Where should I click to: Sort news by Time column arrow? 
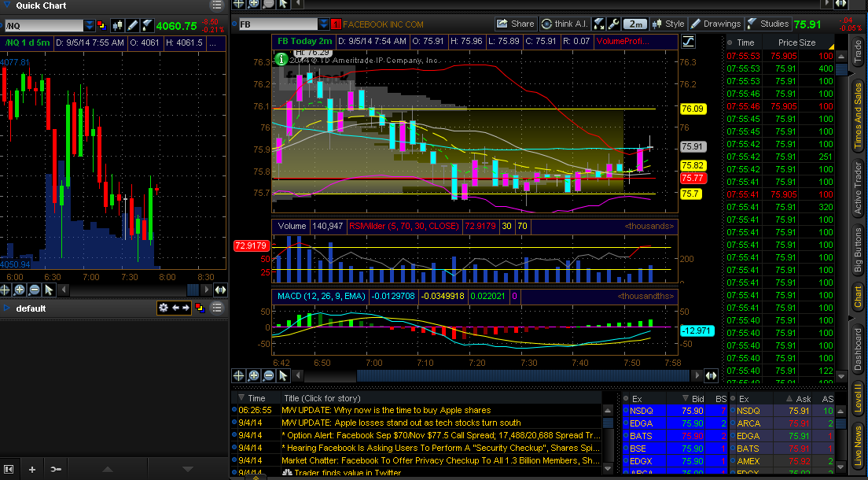click(241, 398)
